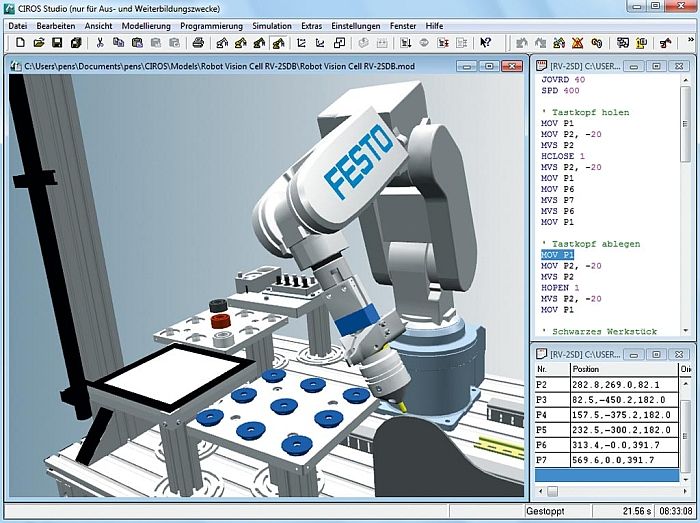Click the RV-2SD program window title icon
The width and height of the screenshot is (700, 523).
[x=541, y=66]
